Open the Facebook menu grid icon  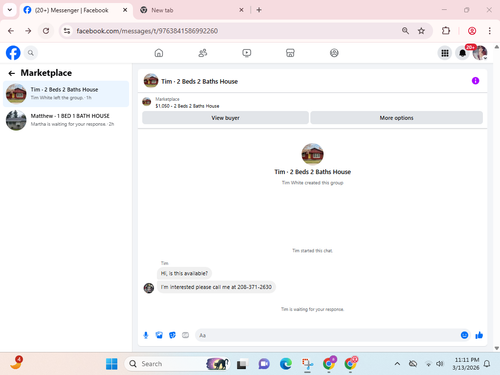(x=445, y=53)
